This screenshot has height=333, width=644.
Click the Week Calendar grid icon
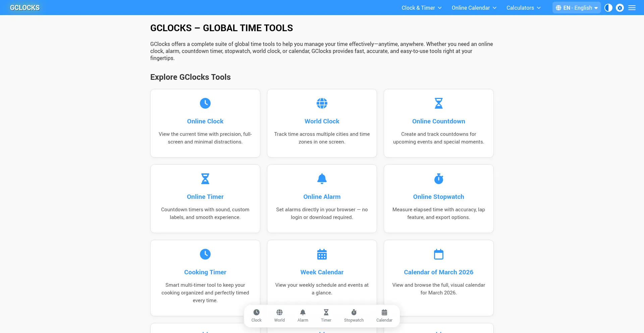point(322,254)
